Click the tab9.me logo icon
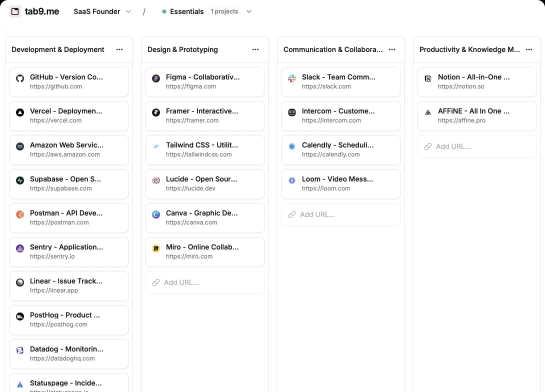This screenshot has height=392, width=545. click(x=15, y=11)
